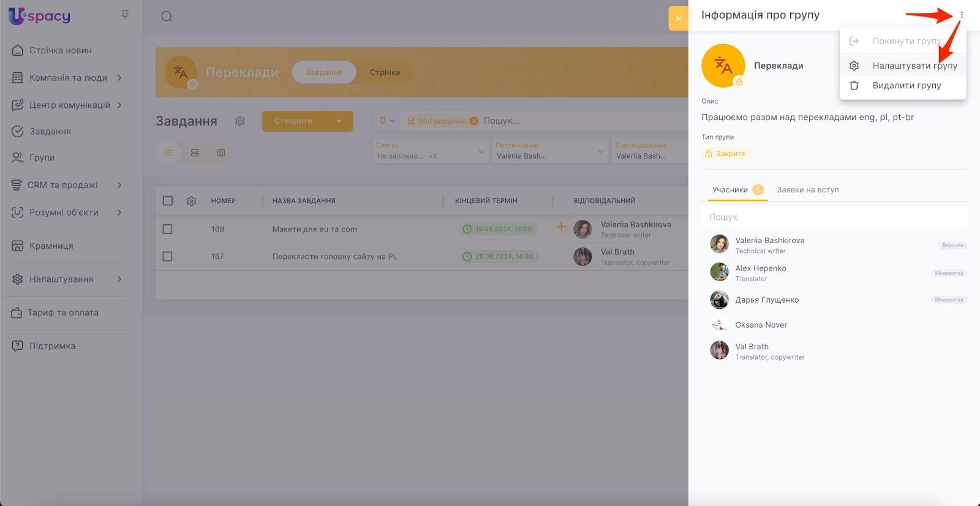980x506 pixels.
Task: Click the group description text
Action: click(x=807, y=117)
